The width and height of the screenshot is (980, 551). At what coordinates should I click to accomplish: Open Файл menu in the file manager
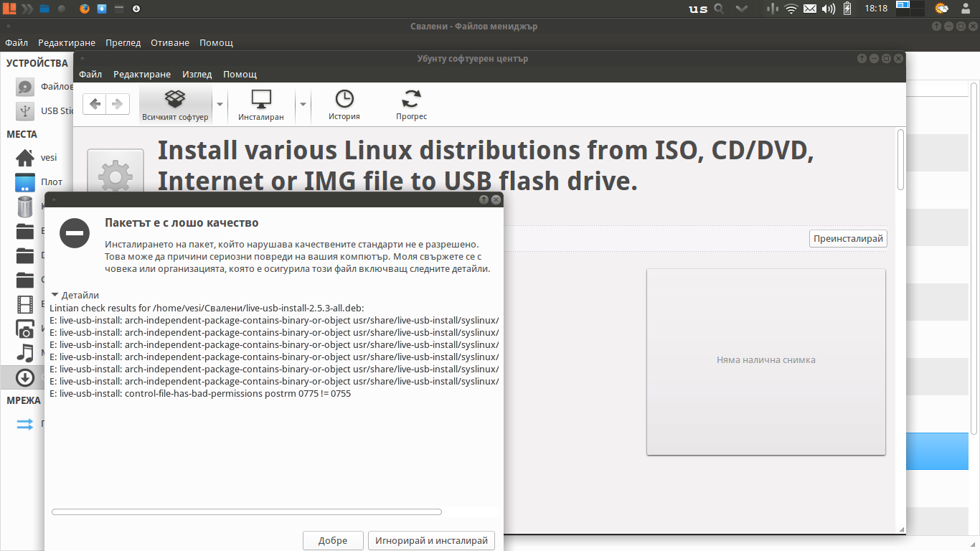(x=17, y=42)
